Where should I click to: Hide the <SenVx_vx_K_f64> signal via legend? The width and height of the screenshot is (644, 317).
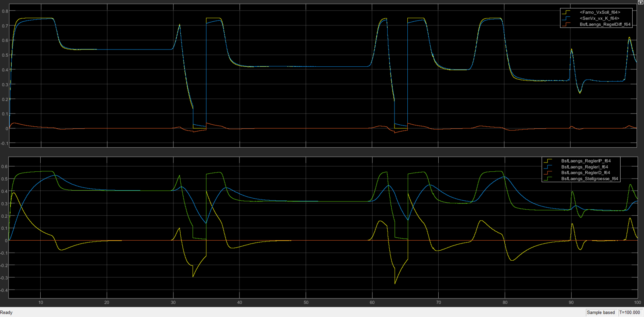(599, 19)
